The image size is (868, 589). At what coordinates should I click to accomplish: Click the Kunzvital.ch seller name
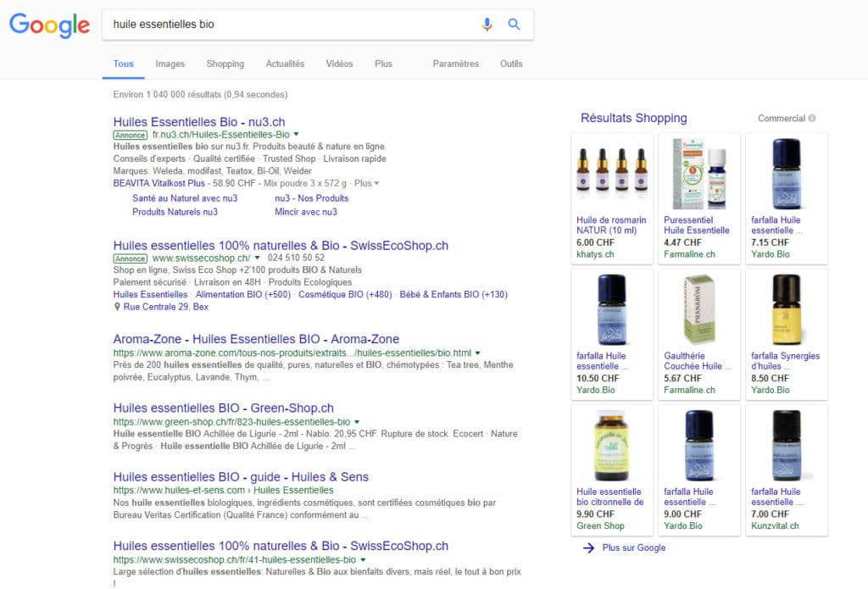(x=775, y=526)
